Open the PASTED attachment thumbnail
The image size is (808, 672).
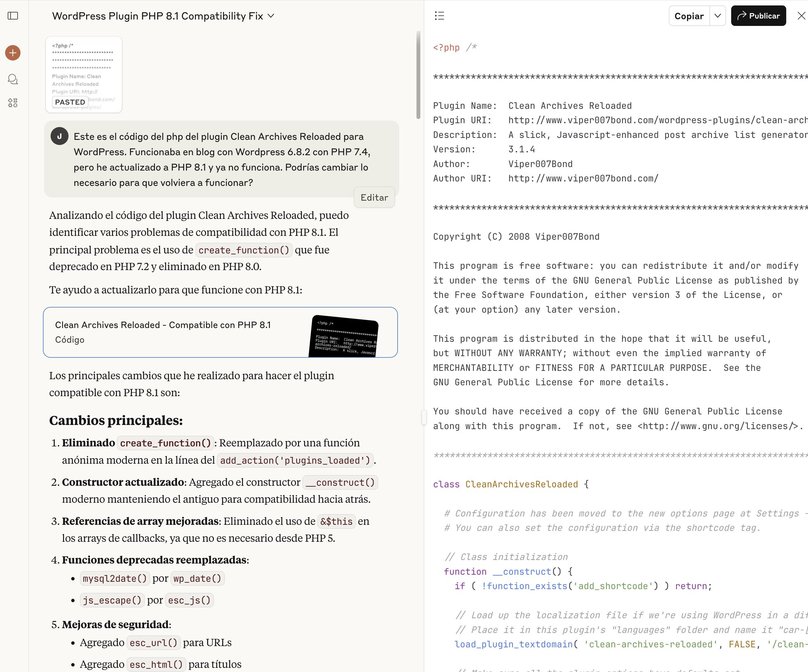[x=84, y=69]
